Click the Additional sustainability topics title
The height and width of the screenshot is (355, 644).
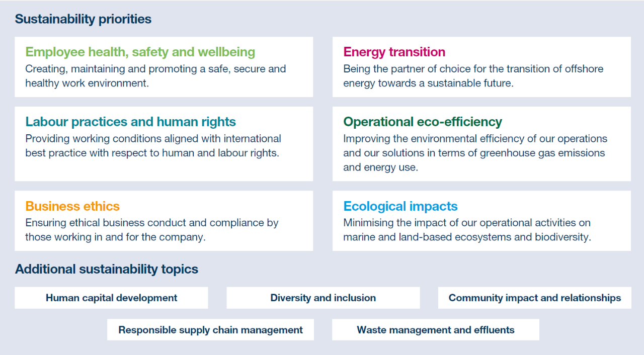(107, 269)
